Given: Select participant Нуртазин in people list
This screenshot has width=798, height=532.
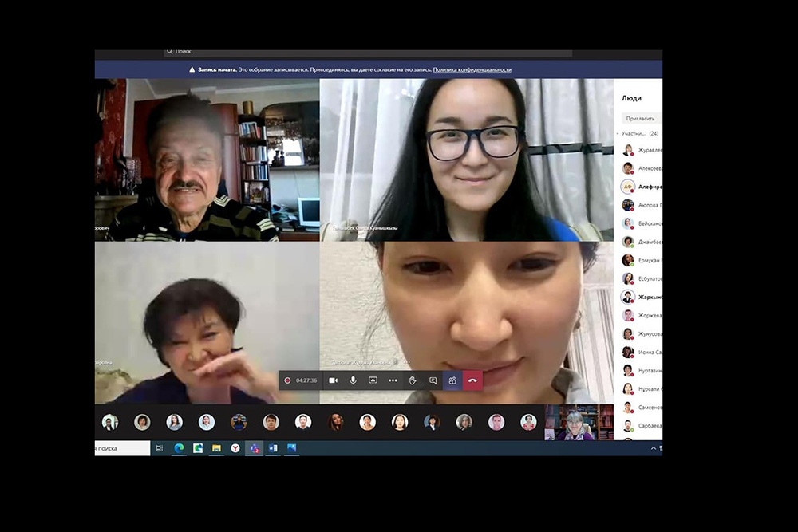Looking at the screenshot, I should (x=642, y=371).
